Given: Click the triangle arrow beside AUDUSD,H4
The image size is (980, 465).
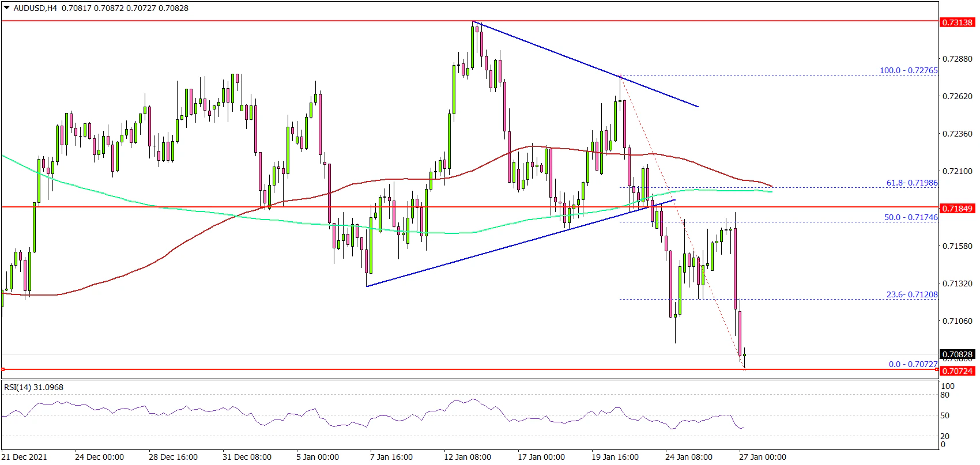Looking at the screenshot, I should (6, 9).
